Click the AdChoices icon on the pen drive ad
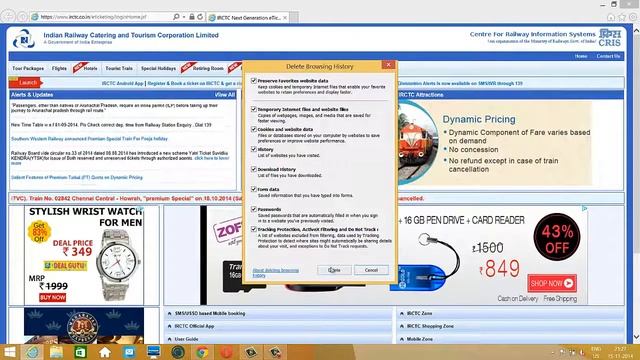 click(584, 209)
